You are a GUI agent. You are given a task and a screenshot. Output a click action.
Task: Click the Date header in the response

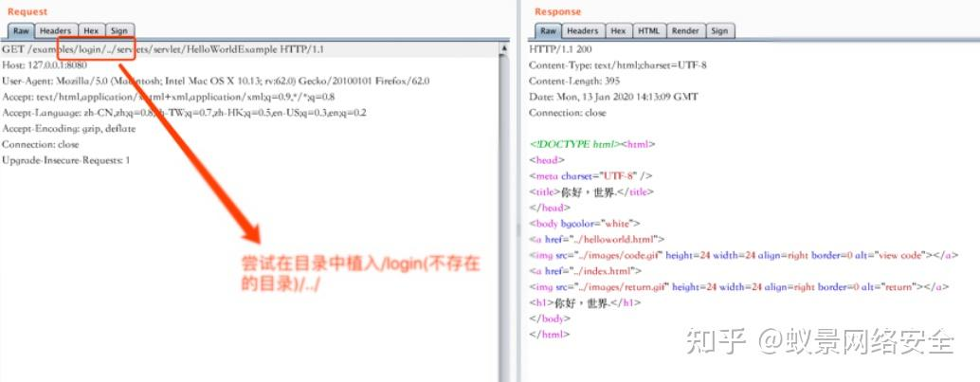pos(612,97)
